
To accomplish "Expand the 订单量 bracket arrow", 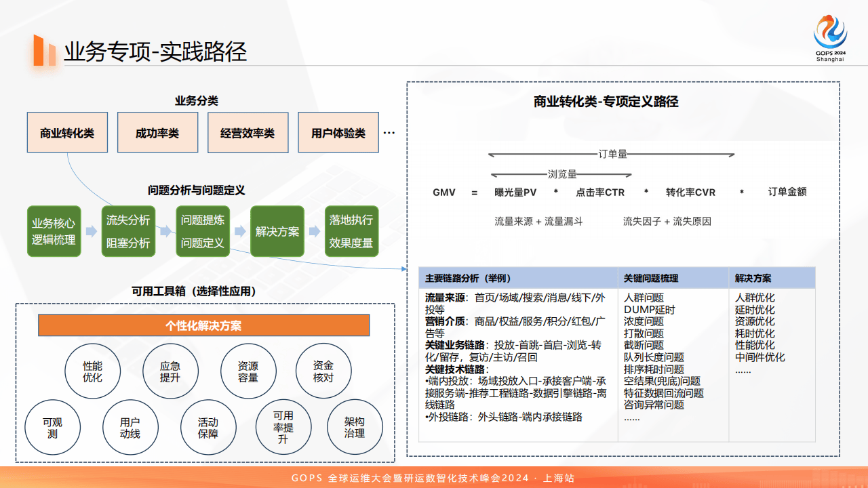I will 610,155.
